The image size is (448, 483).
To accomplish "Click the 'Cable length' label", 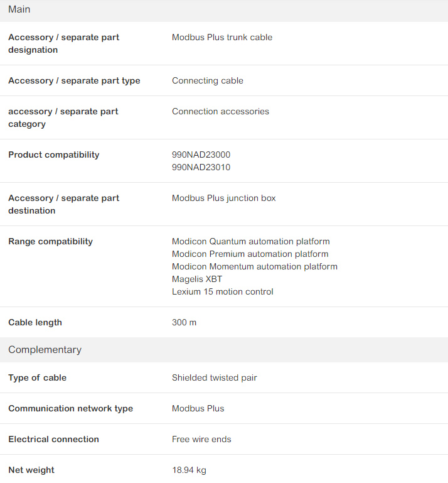I will [x=35, y=322].
